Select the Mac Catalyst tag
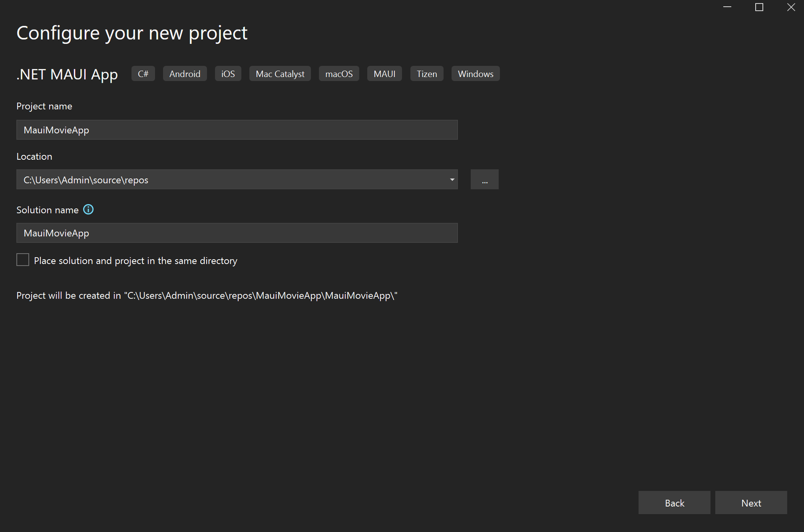 tap(280, 74)
